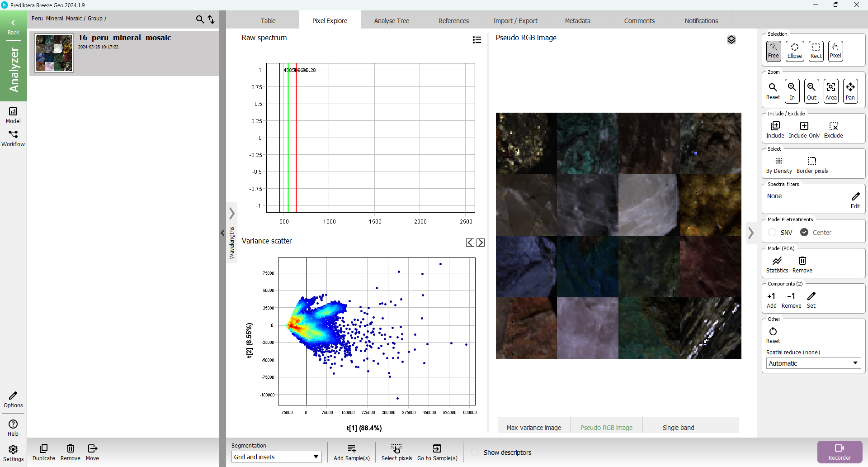868x467 pixels.
Task: Expand the Spatial reduce Automatic dropdown
Action: (813, 363)
